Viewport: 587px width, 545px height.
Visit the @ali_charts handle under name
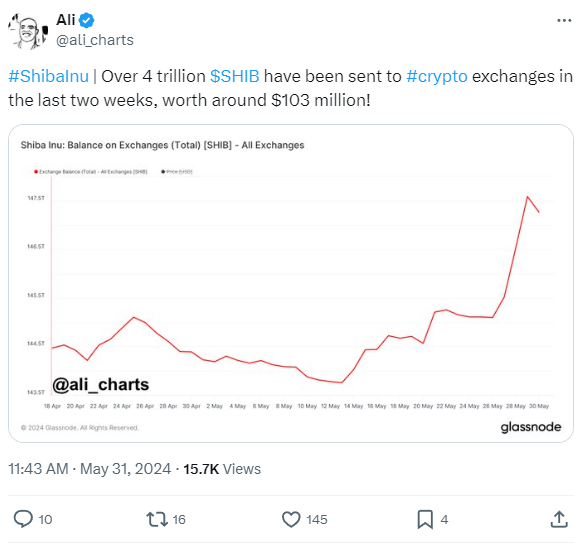(95, 40)
